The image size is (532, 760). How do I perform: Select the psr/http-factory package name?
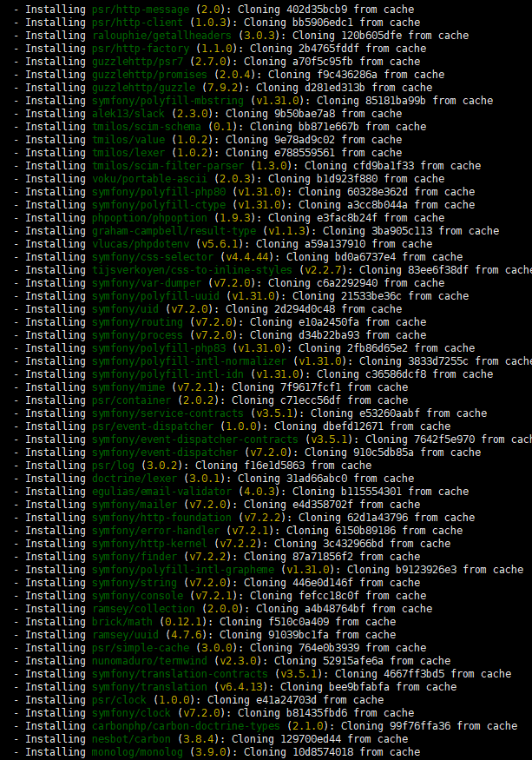pos(141,49)
